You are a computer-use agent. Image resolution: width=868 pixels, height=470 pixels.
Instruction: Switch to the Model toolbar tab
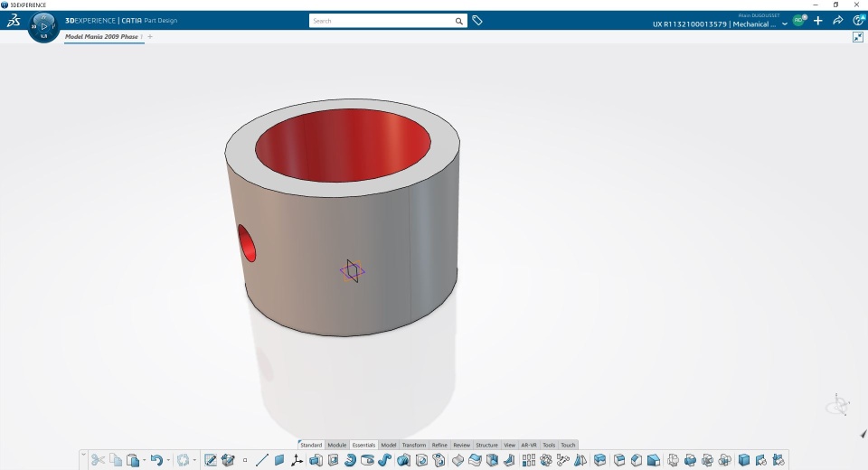point(389,445)
